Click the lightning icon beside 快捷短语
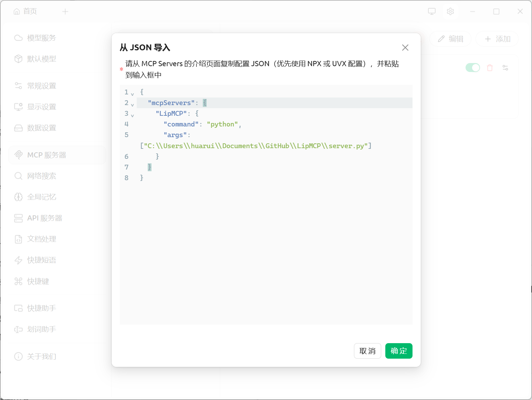532x400 pixels. (18, 260)
